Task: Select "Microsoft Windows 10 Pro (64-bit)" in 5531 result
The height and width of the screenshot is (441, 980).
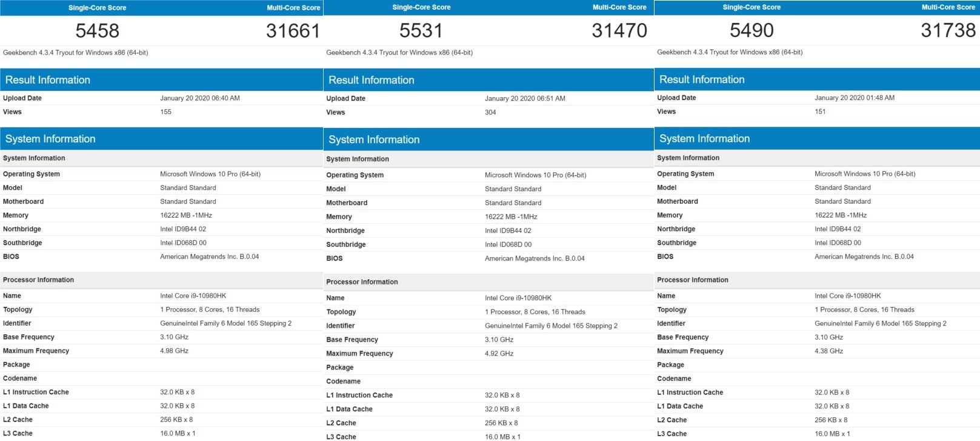Action: coord(535,175)
